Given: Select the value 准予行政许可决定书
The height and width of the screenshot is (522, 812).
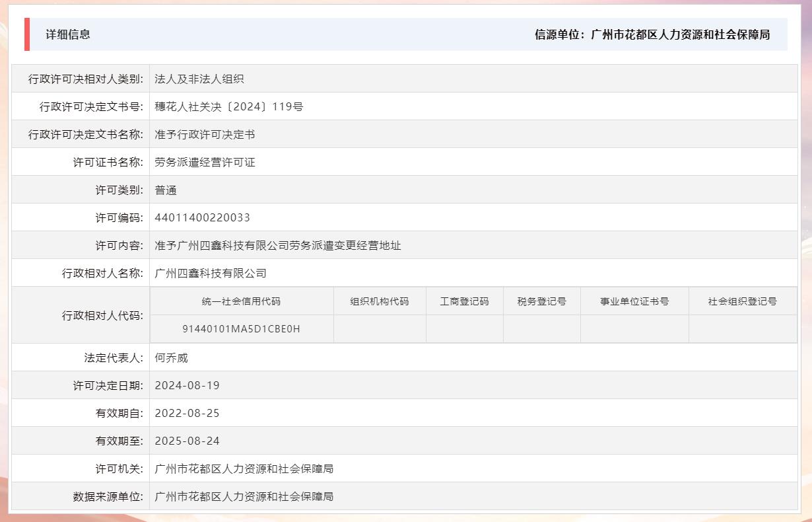Looking at the screenshot, I should [205, 134].
